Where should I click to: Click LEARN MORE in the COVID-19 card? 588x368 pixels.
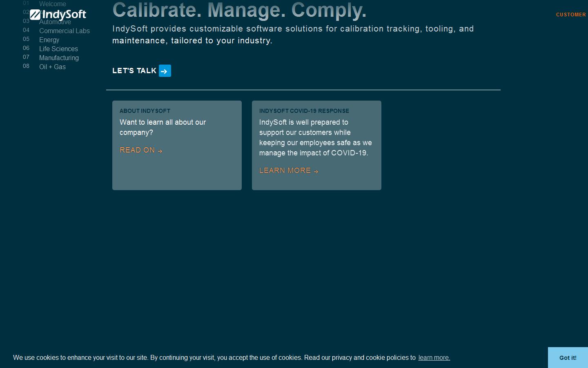tap(285, 171)
